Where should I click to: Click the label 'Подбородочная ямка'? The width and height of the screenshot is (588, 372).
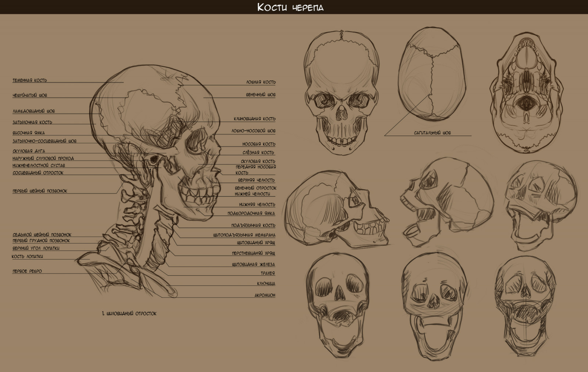click(x=251, y=213)
